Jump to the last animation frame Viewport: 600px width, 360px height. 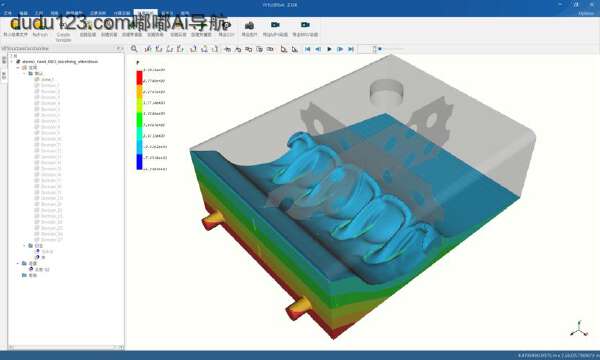click(x=351, y=49)
